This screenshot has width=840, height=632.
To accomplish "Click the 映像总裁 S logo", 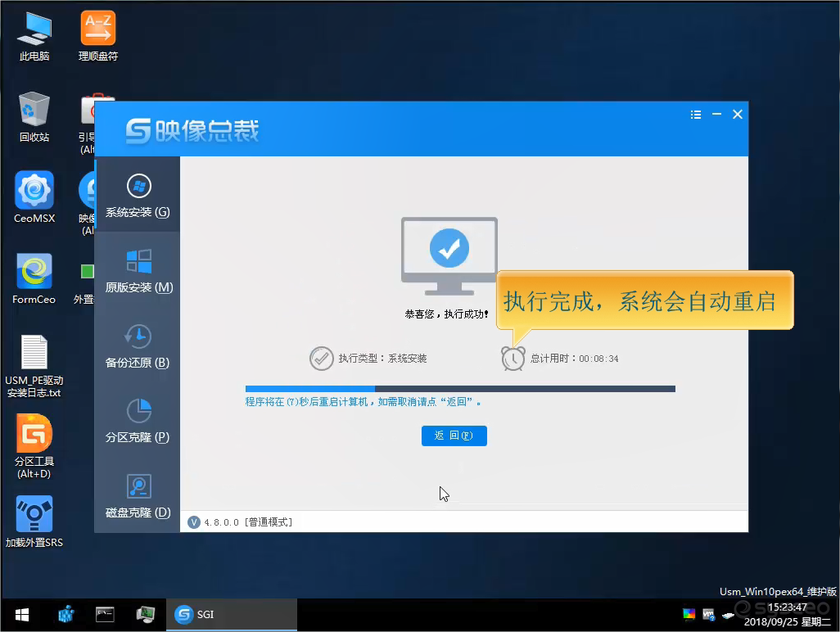I will [x=138, y=131].
